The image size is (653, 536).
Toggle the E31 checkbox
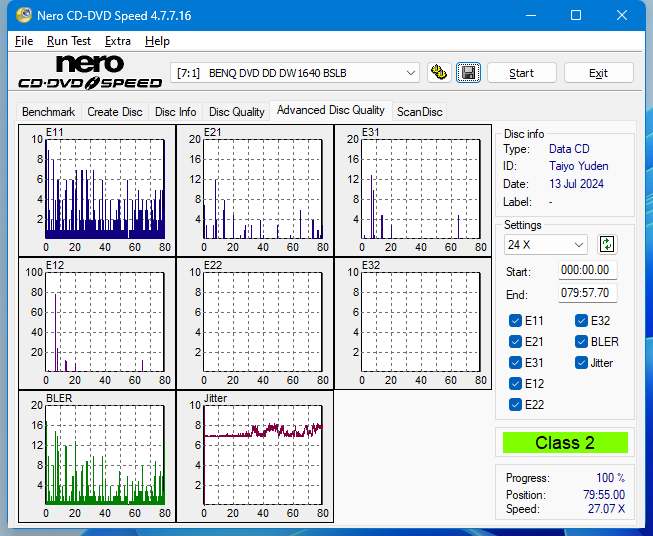pyautogui.click(x=515, y=363)
